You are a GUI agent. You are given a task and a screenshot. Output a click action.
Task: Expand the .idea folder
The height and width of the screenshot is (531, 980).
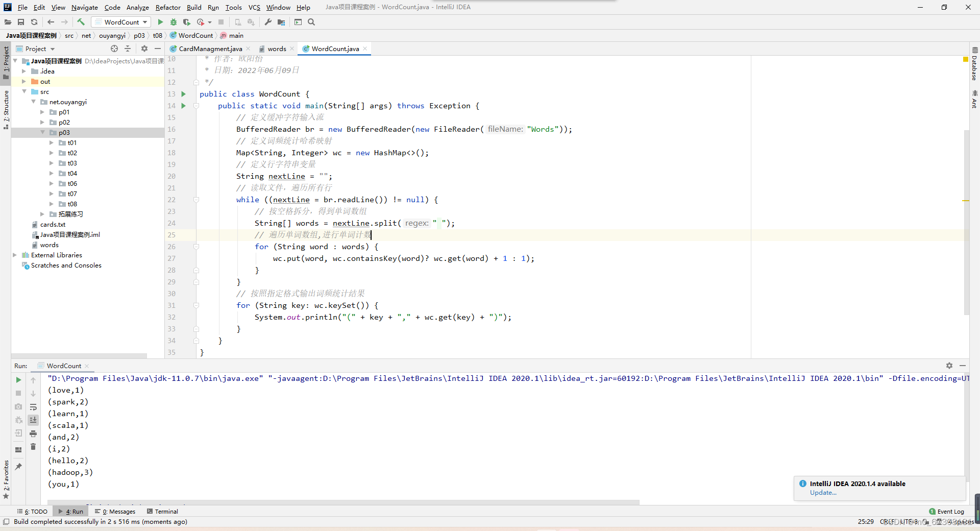24,71
